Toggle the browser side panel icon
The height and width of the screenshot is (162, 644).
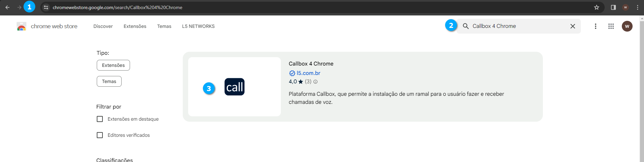(613, 7)
